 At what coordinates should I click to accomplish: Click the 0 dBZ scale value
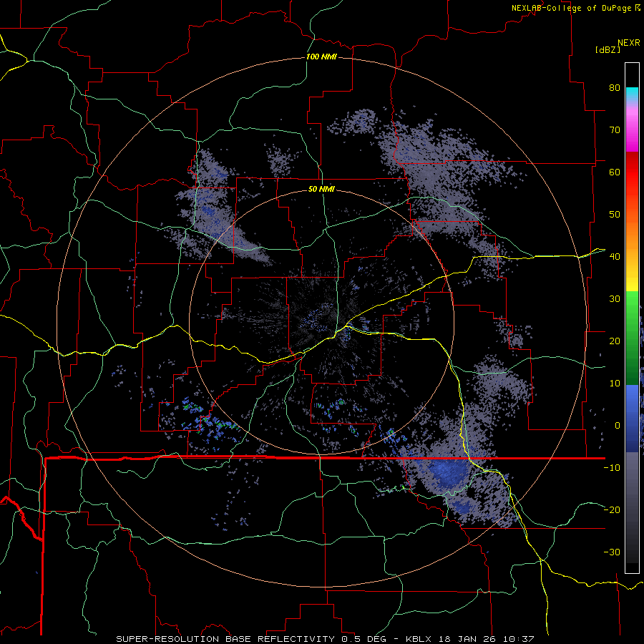(x=618, y=426)
